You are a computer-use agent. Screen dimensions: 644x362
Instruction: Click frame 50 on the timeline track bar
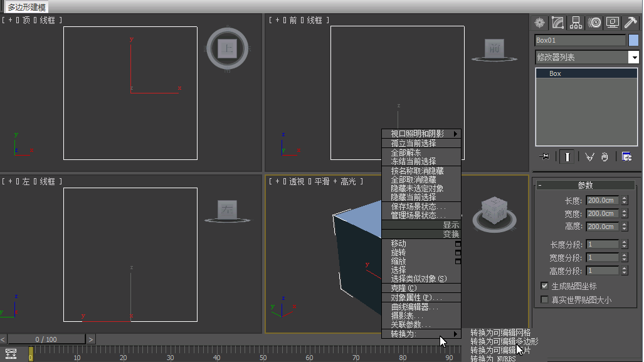coord(263,354)
